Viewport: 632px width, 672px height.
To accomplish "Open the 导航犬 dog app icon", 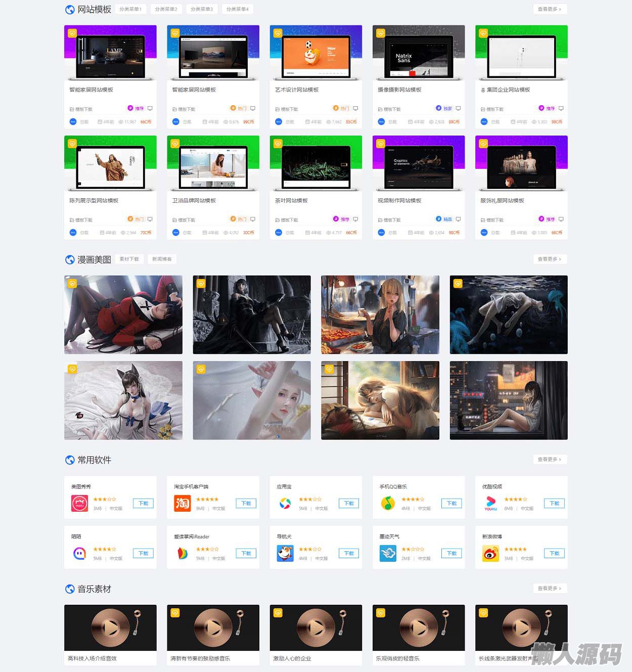I will pyautogui.click(x=285, y=553).
